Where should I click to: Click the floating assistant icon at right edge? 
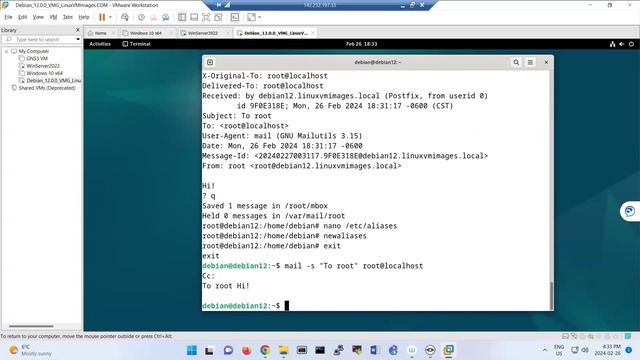[x=630, y=211]
